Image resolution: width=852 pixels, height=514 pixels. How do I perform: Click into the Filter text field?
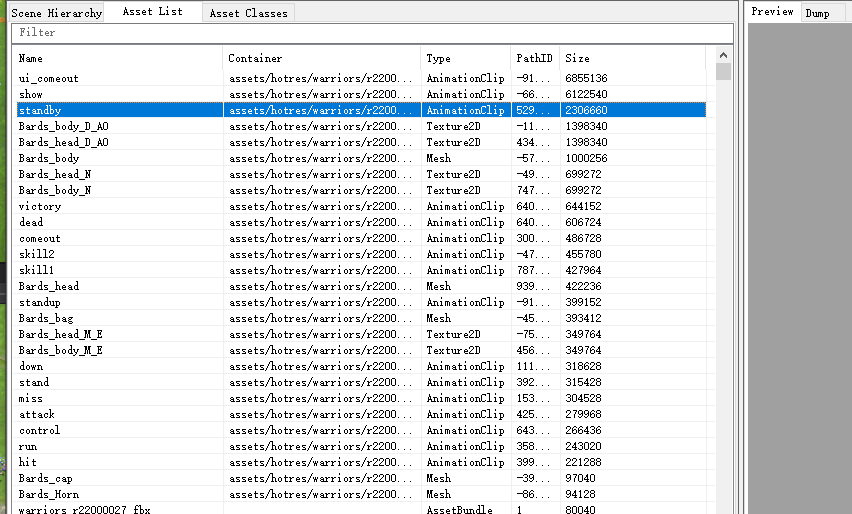point(370,33)
